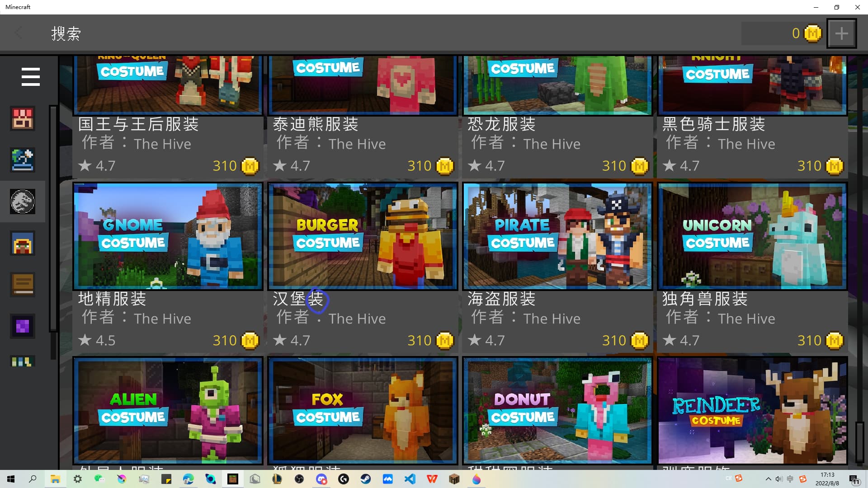This screenshot has width=868, height=488.
Task: Open the character face sidebar category
Action: coord(23,243)
